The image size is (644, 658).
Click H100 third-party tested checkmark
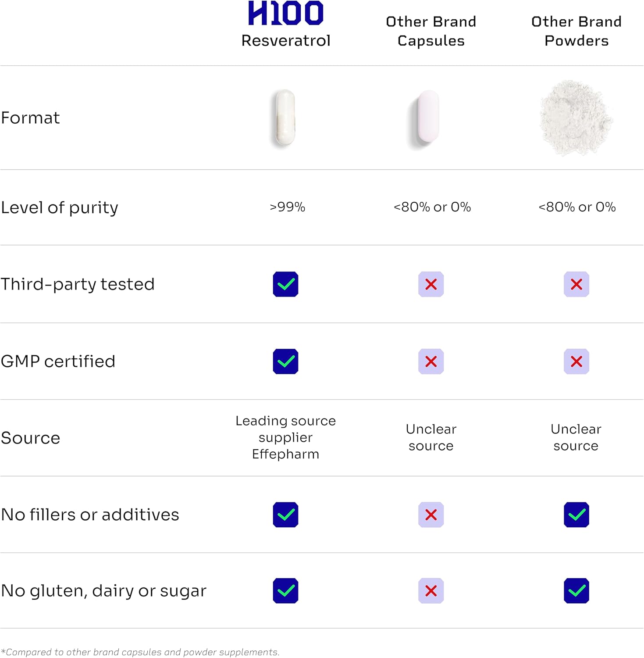[285, 284]
